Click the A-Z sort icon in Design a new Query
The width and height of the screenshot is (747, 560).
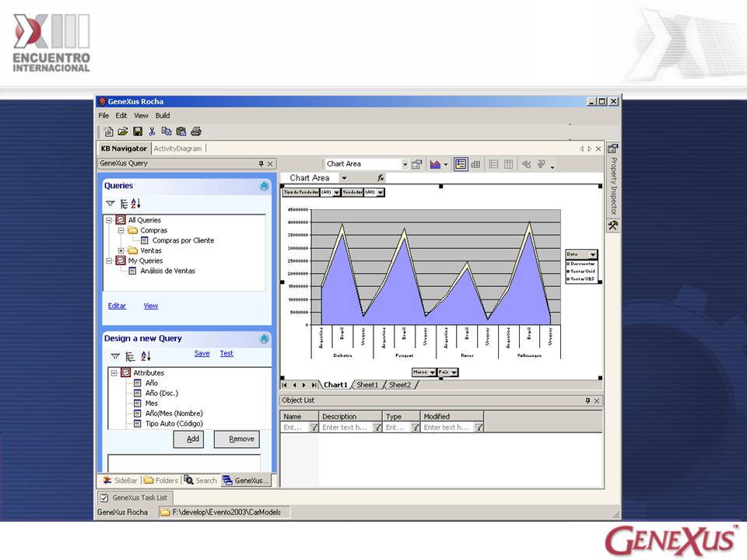[146, 355]
